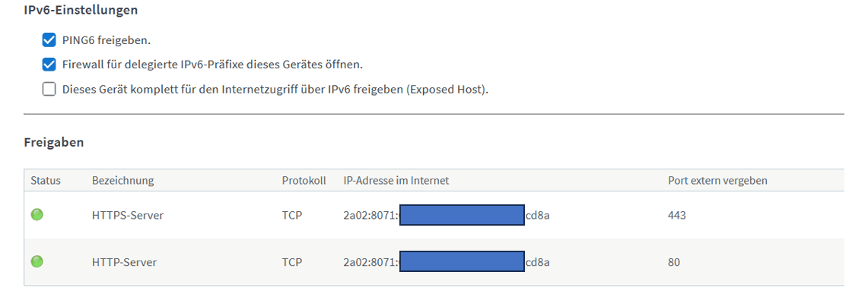The width and height of the screenshot is (868, 294).
Task: Click external port 443
Action: [x=677, y=216]
